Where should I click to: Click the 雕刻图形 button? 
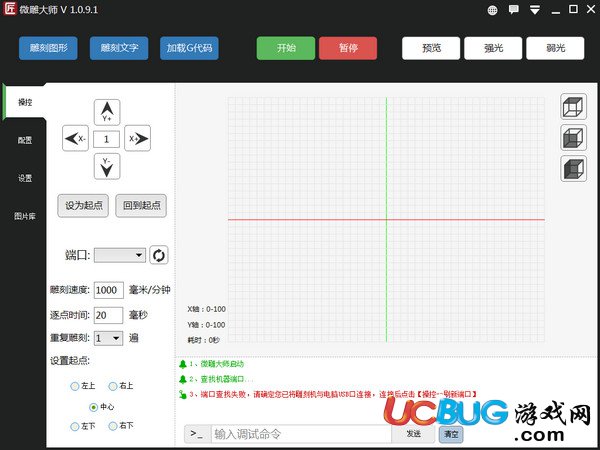pyautogui.click(x=48, y=48)
